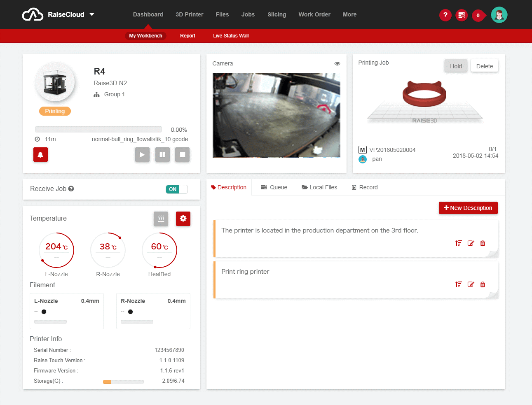Click the camera feed image

(x=277, y=115)
